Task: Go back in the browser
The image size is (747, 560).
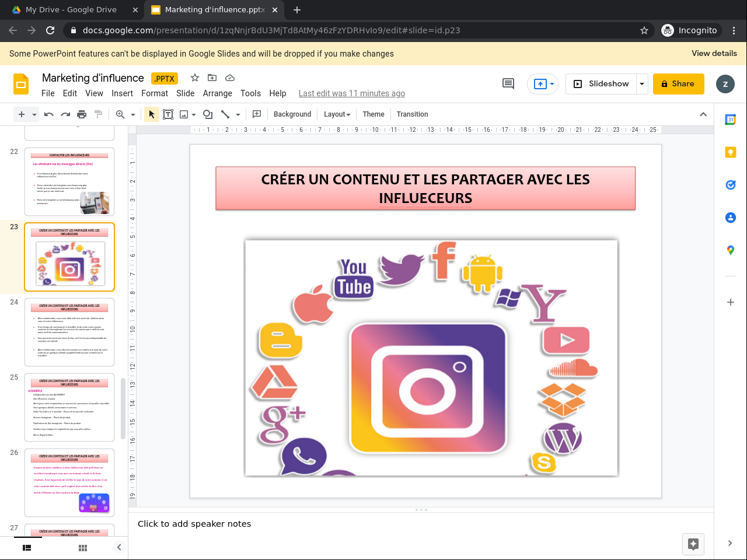Action: point(13,30)
